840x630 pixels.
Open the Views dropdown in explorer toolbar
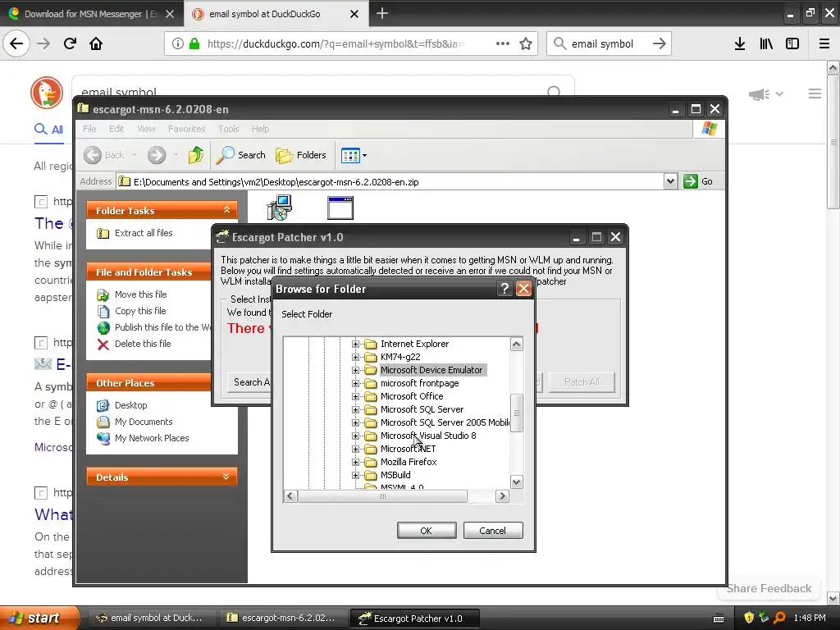(354, 155)
